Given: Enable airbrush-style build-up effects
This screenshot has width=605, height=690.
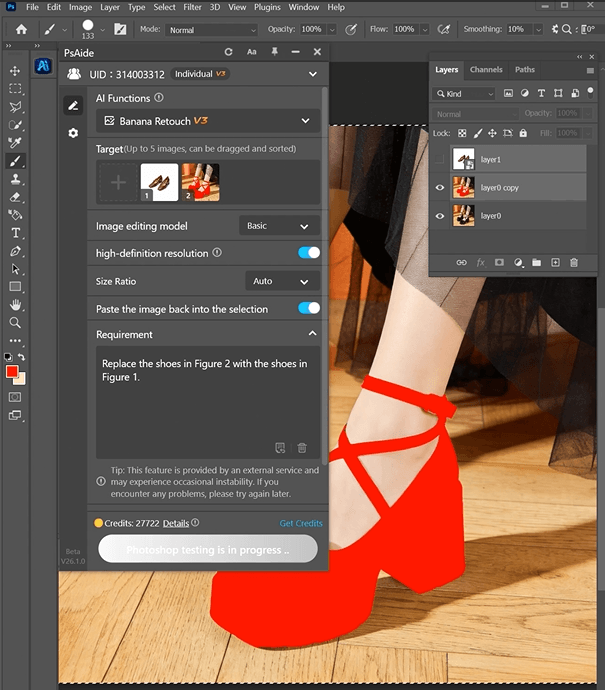Looking at the screenshot, I should pyautogui.click(x=444, y=29).
